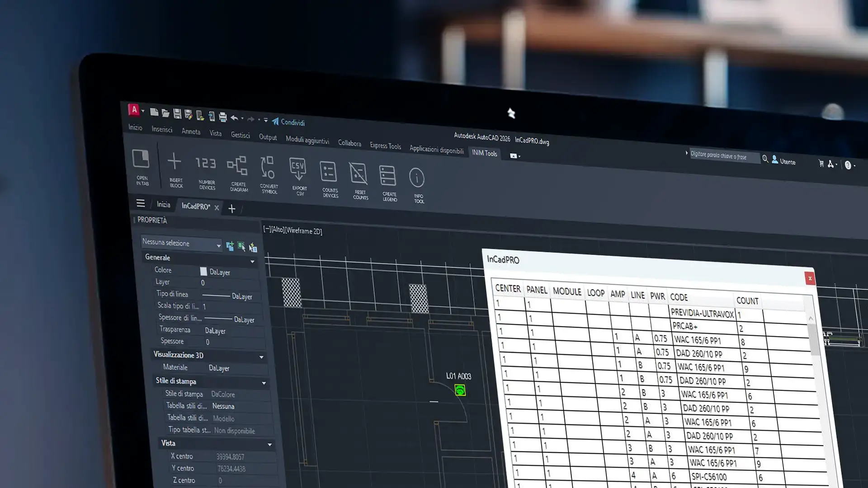Viewport: 868px width, 488px height.
Task: Export data with the Export CSV tool
Action: pos(298,177)
